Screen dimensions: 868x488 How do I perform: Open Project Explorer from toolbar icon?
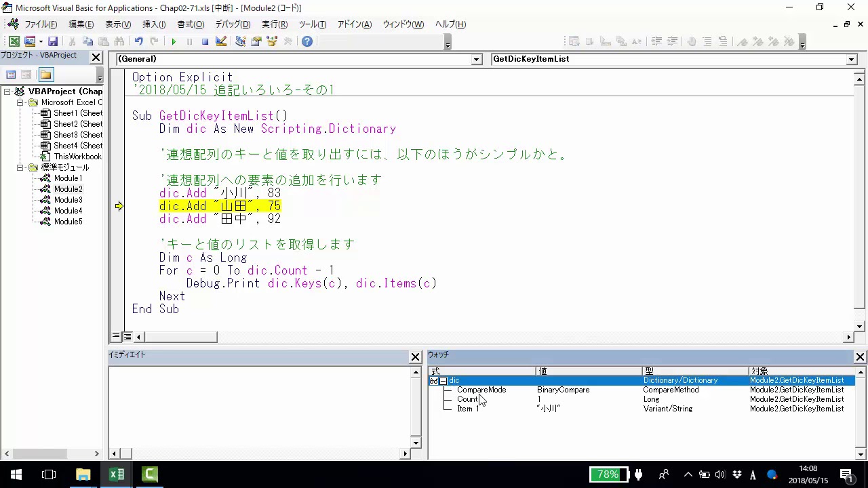click(x=241, y=42)
